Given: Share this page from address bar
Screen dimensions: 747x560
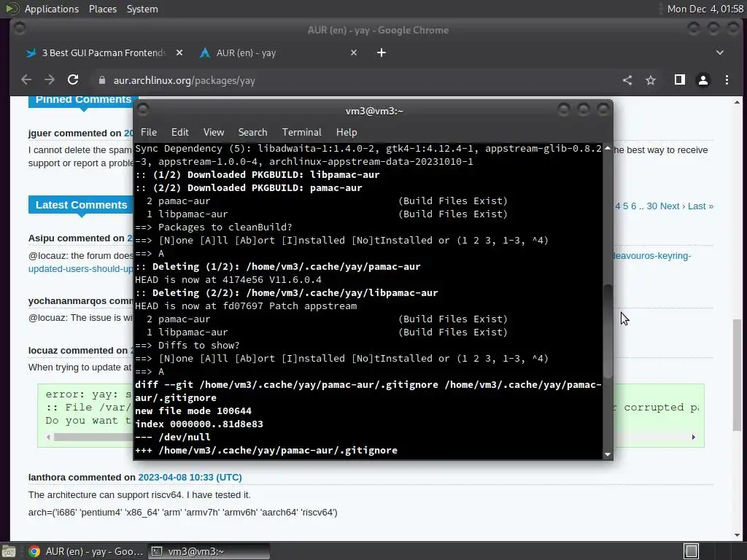Looking at the screenshot, I should click(x=627, y=80).
